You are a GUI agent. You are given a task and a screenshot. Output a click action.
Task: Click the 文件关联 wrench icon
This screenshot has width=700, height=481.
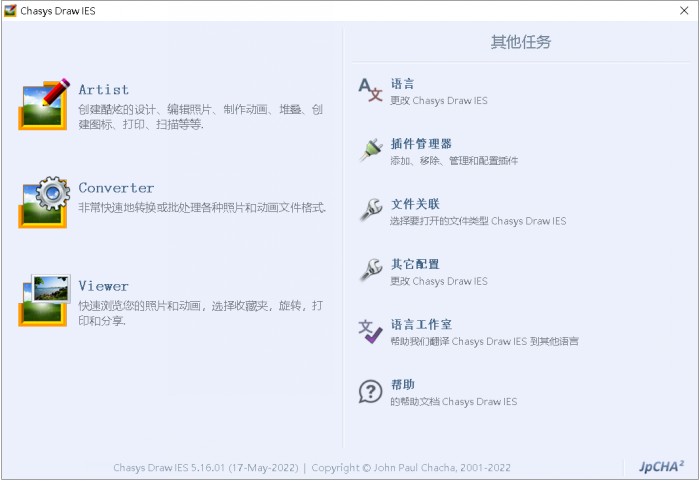click(371, 210)
